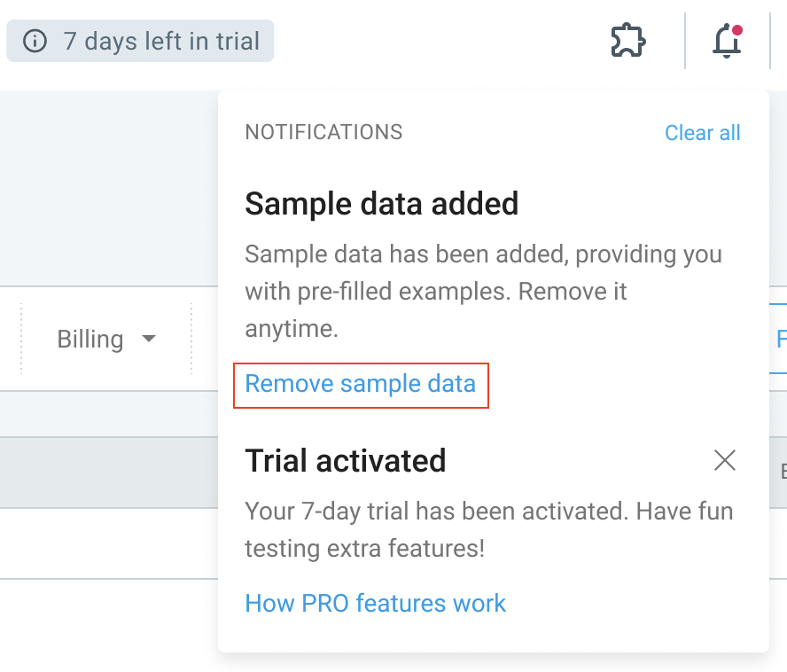The image size is (787, 672).
Task: Click the sample data description text
Action: click(x=483, y=292)
